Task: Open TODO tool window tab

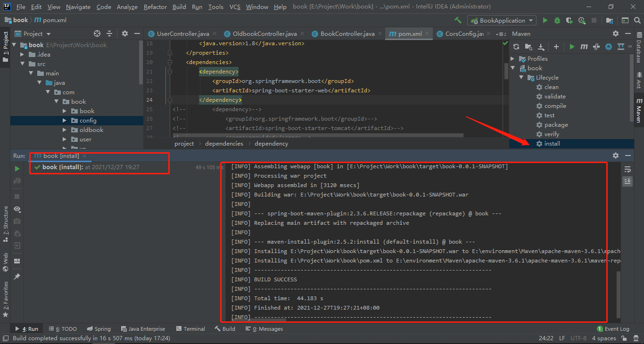Action: (x=63, y=328)
